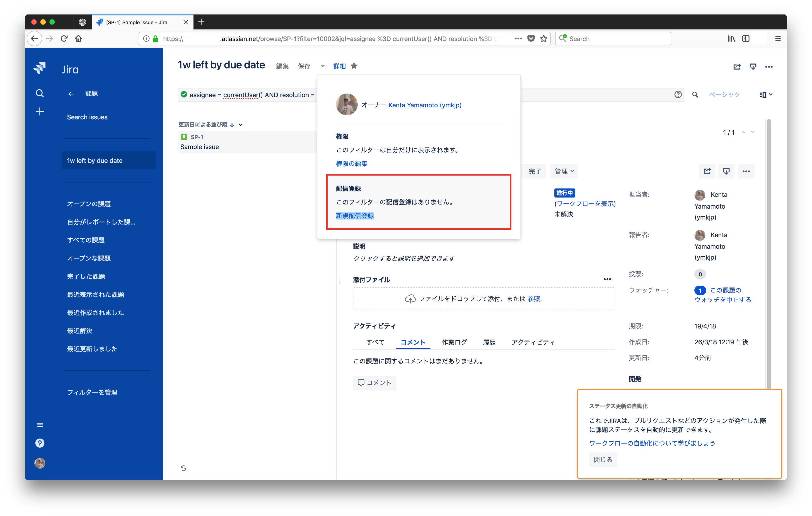812x516 pixels.
Task: Click the issue panel vertical scrollbar
Action: [x=768, y=253]
